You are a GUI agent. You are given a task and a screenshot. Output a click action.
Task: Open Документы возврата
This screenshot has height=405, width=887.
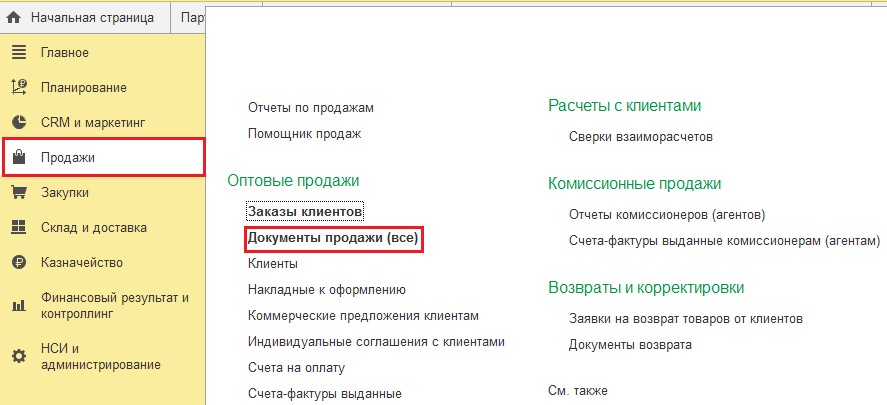pos(630,344)
